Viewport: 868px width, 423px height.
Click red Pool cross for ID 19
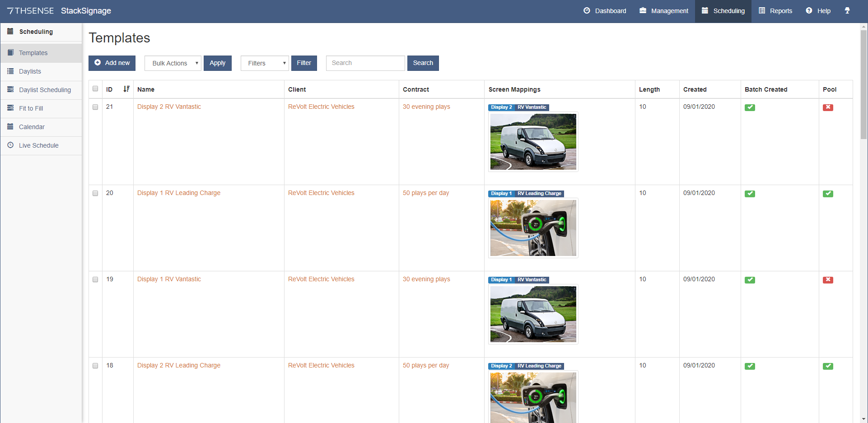point(828,280)
